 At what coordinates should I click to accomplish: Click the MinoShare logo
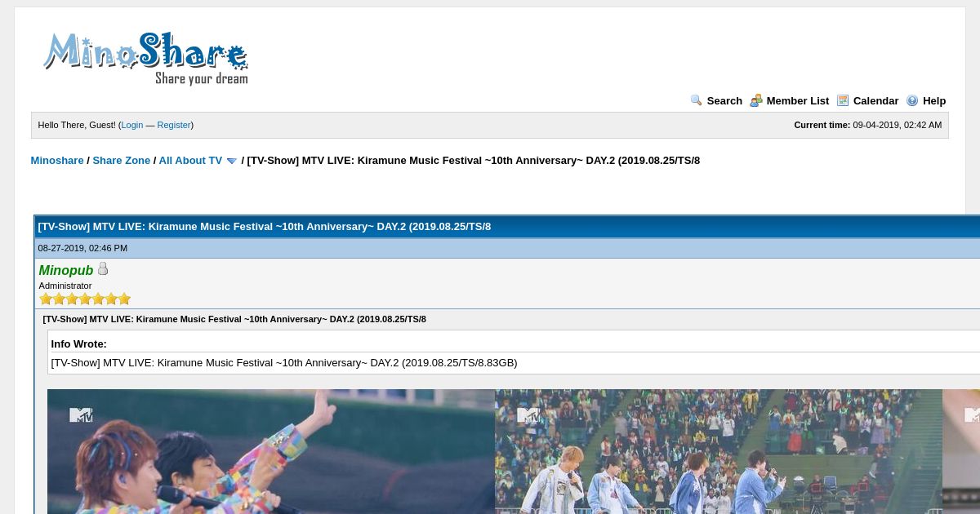coord(145,59)
